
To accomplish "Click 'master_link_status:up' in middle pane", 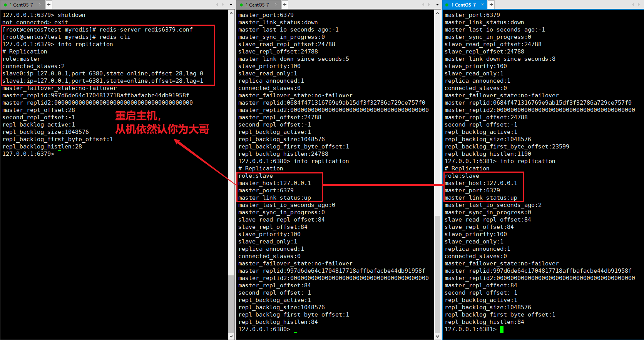I will (274, 198).
